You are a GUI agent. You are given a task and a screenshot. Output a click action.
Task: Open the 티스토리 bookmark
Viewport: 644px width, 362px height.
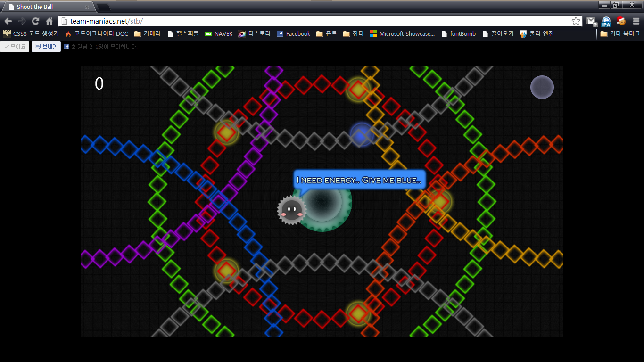pos(255,33)
